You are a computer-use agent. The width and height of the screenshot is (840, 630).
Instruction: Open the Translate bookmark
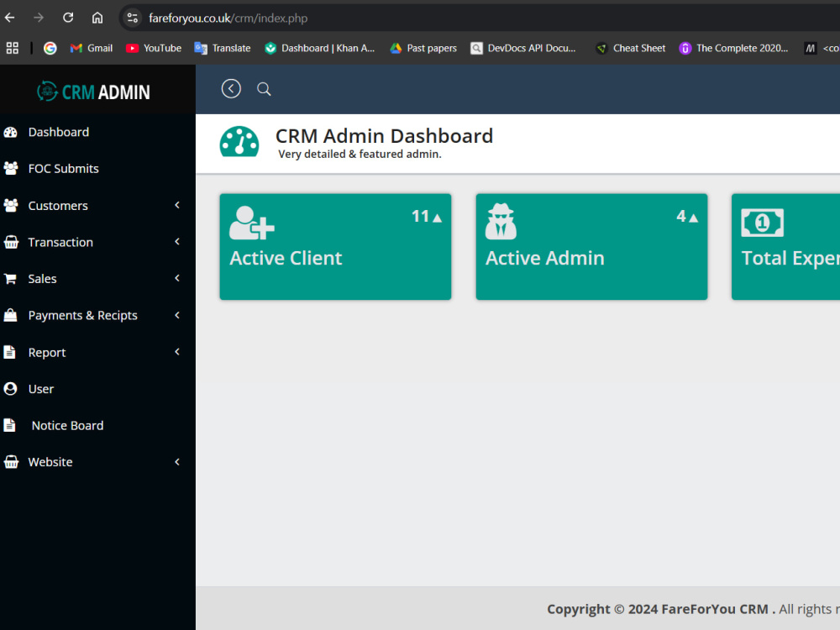click(223, 48)
